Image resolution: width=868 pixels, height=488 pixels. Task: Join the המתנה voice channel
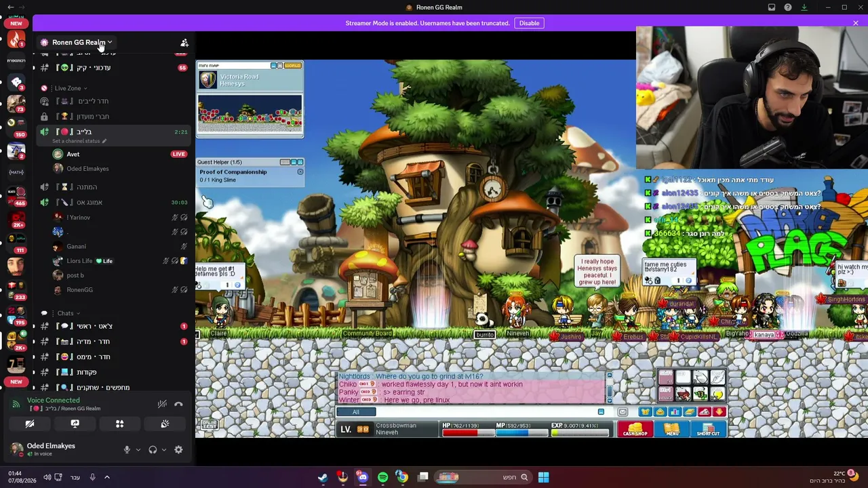coord(113,187)
